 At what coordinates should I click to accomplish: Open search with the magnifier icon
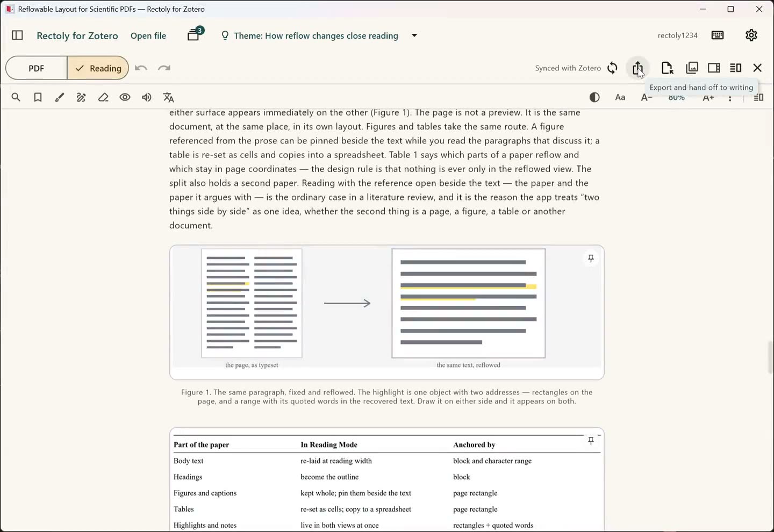click(x=16, y=97)
